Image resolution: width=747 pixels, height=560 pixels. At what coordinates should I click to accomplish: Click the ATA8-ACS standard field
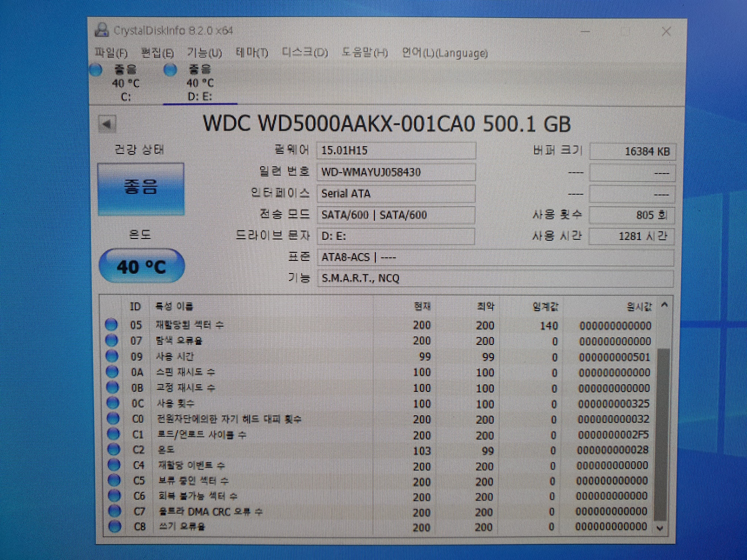495,257
